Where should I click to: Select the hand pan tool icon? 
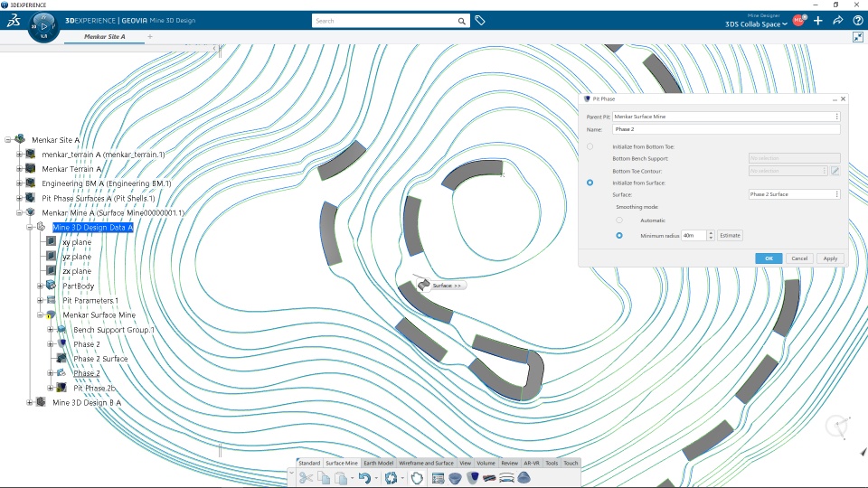click(x=416, y=477)
